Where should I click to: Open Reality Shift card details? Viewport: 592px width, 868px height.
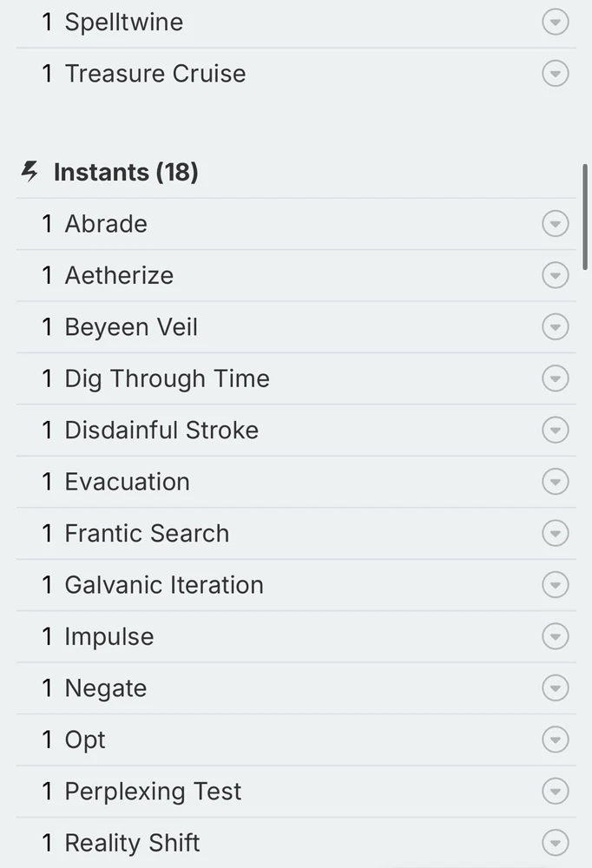[132, 843]
